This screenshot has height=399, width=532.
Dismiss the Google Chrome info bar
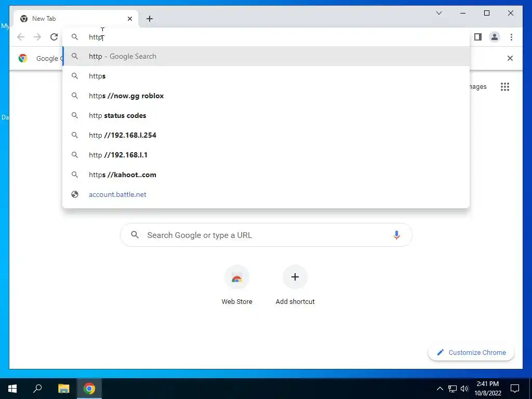(x=510, y=58)
